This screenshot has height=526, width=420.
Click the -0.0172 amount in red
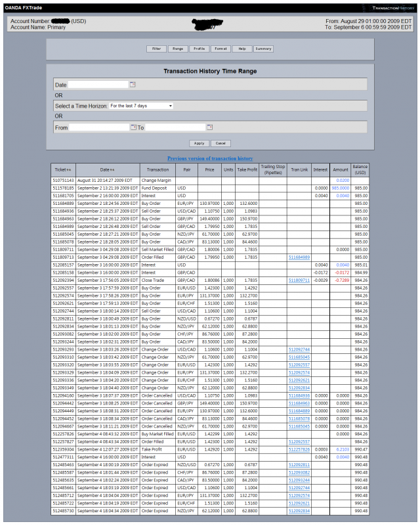click(x=342, y=273)
